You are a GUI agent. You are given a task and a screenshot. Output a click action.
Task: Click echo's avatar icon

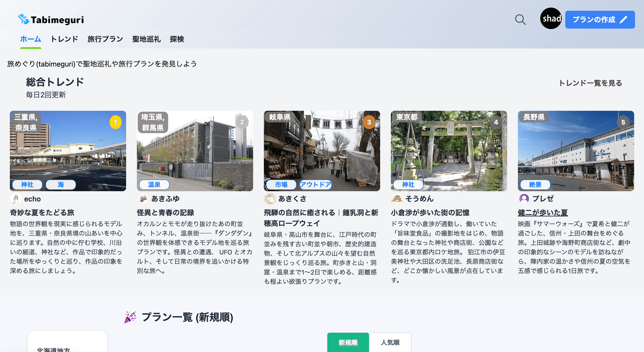[17, 199]
